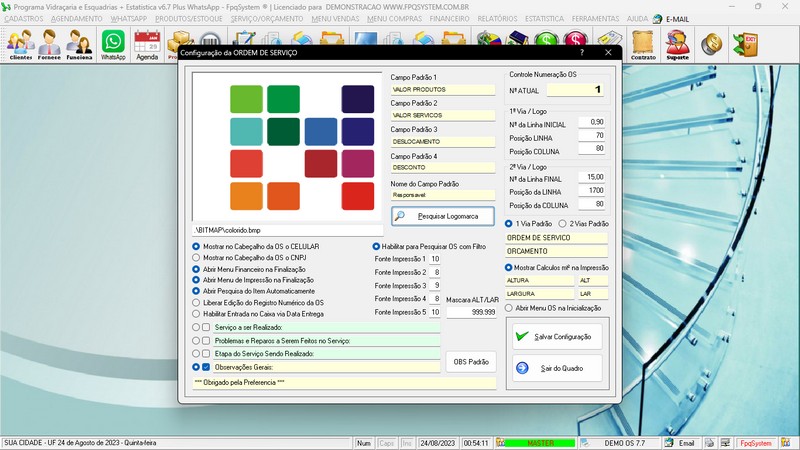Select Mostrar no Cabeçalho da OS o CELULAR
800x450 pixels.
[x=196, y=246]
